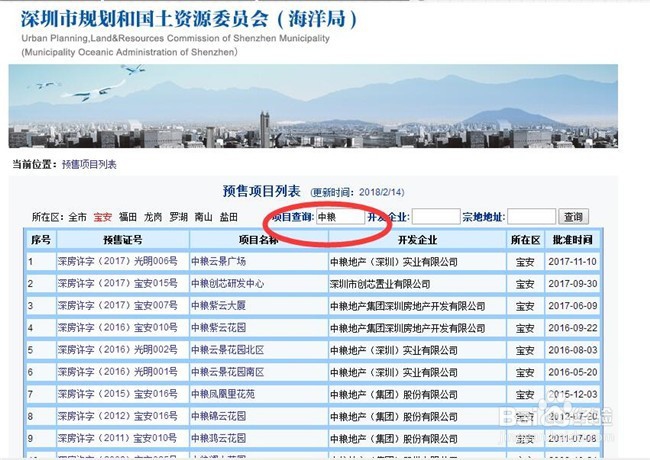
Task: Select the 盐田 district filter
Action: tap(228, 217)
